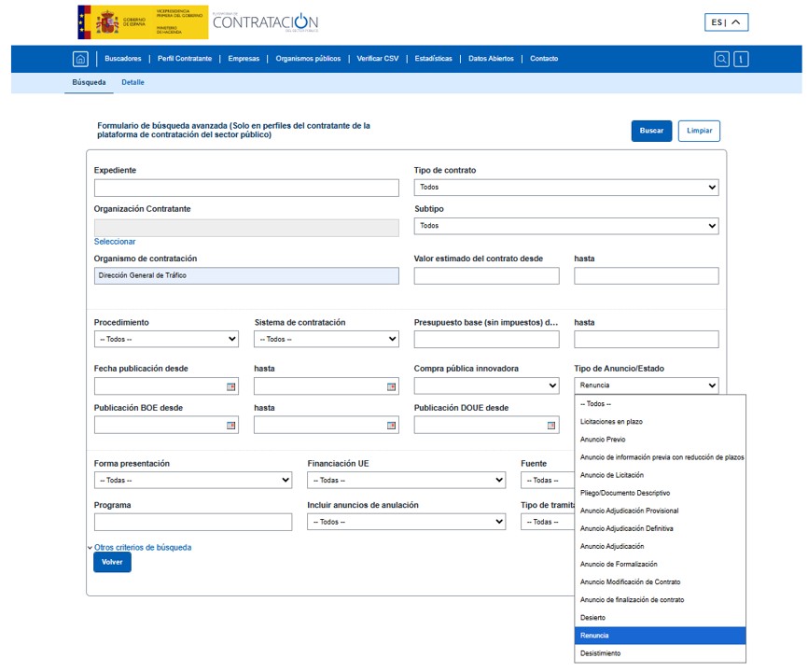
Task: Expand the Tipo de contrato dropdown
Action: coord(565,188)
